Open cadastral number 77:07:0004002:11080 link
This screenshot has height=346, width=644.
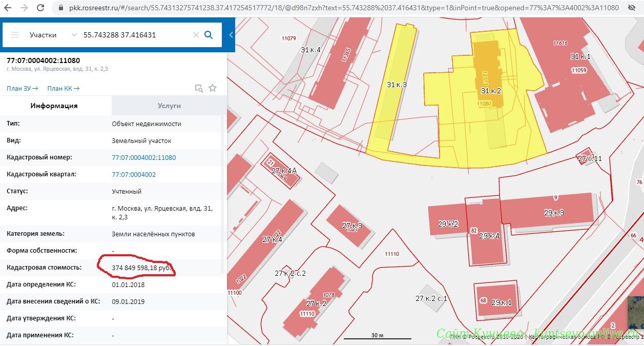144,157
